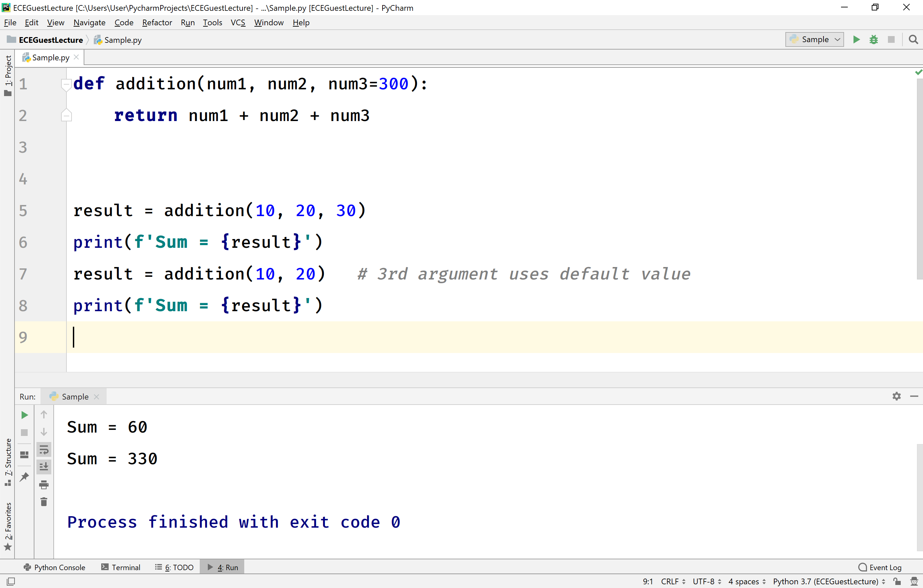Clear console output with the trash icon
This screenshot has height=588, width=923.
[x=44, y=502]
